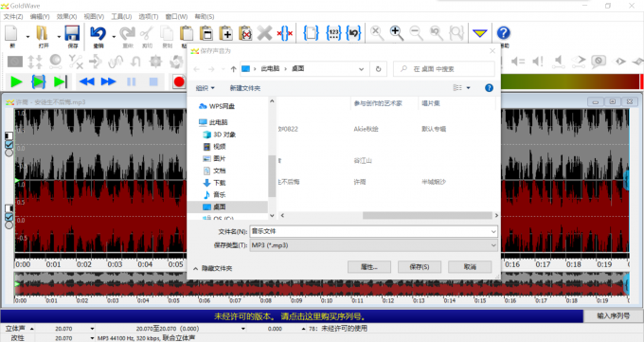Open the 编辑(Y) menu
Screen dimensions: 644x342
click(40, 16)
